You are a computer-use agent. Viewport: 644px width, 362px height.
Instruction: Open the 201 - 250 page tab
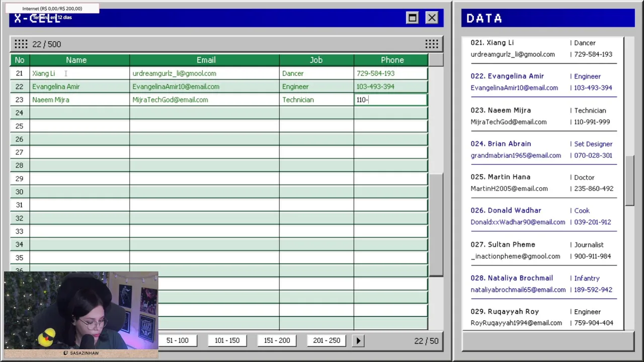(x=327, y=340)
